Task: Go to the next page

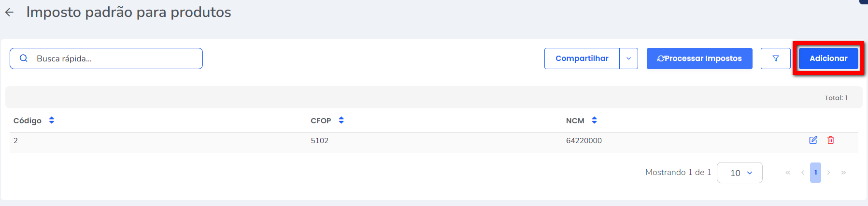Action: (828, 173)
